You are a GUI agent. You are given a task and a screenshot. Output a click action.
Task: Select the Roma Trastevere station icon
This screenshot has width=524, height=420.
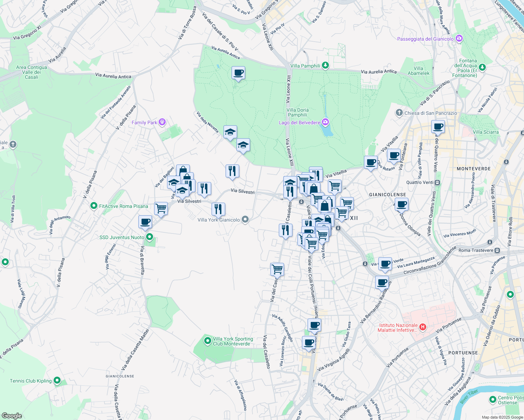click(497, 250)
